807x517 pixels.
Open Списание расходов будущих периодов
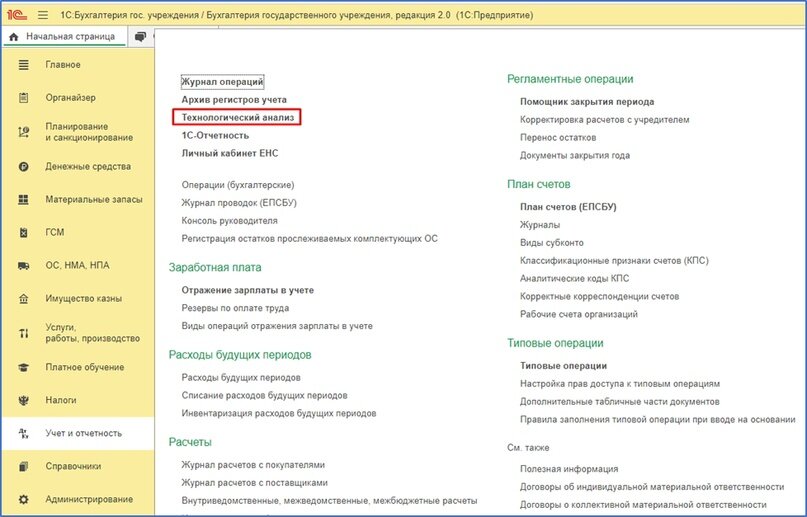pyautogui.click(x=264, y=396)
